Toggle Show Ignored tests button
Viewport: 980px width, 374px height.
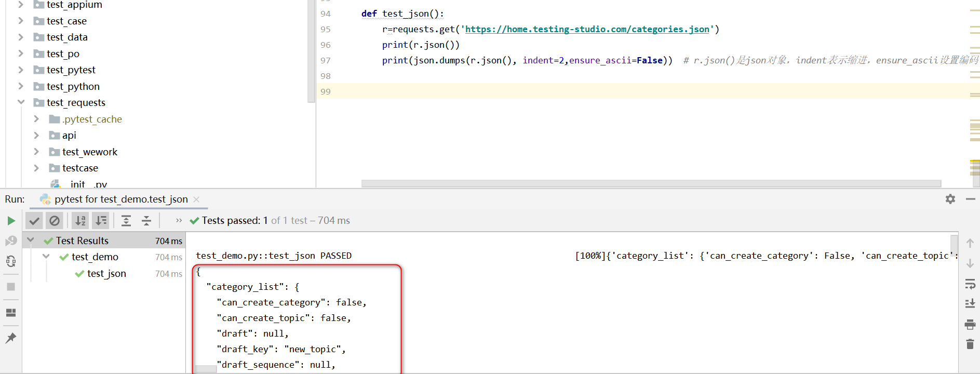tap(54, 221)
